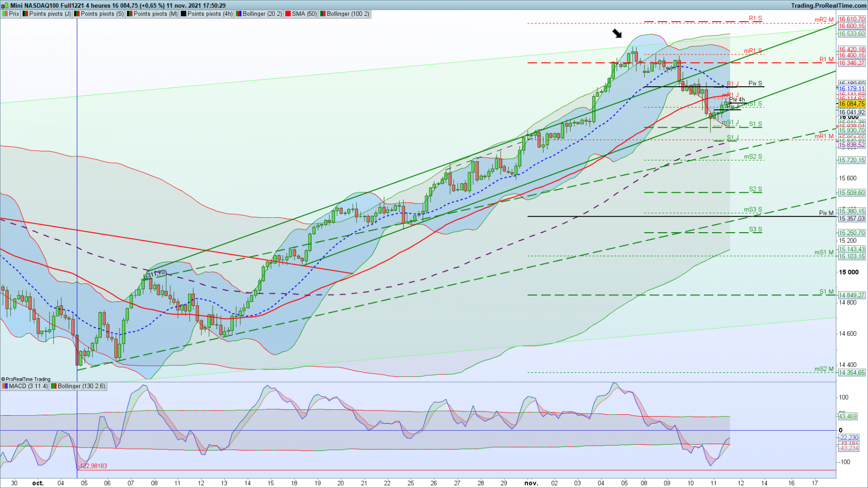The height and width of the screenshot is (488, 868).
Task: Click the Points pivots (J) color icon
Action: click(26, 14)
